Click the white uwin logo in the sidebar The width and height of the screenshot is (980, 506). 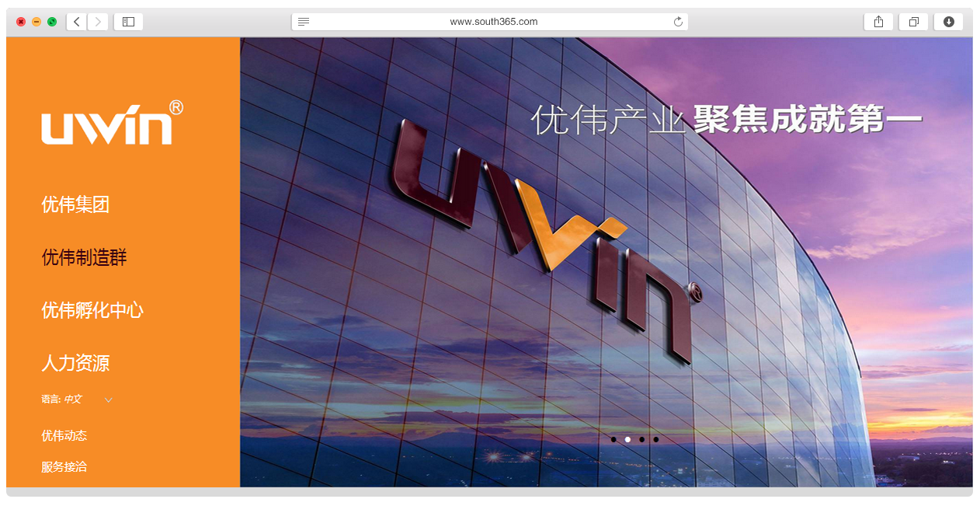click(112, 123)
